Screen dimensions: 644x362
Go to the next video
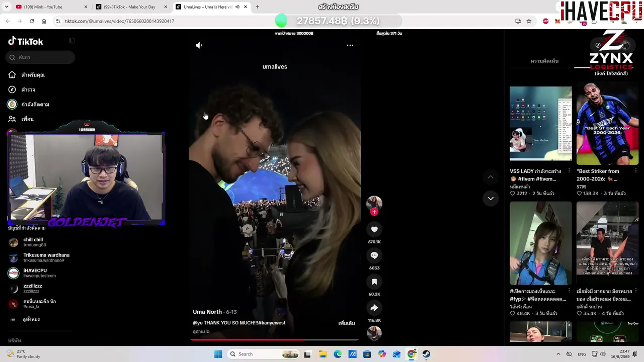click(x=491, y=198)
